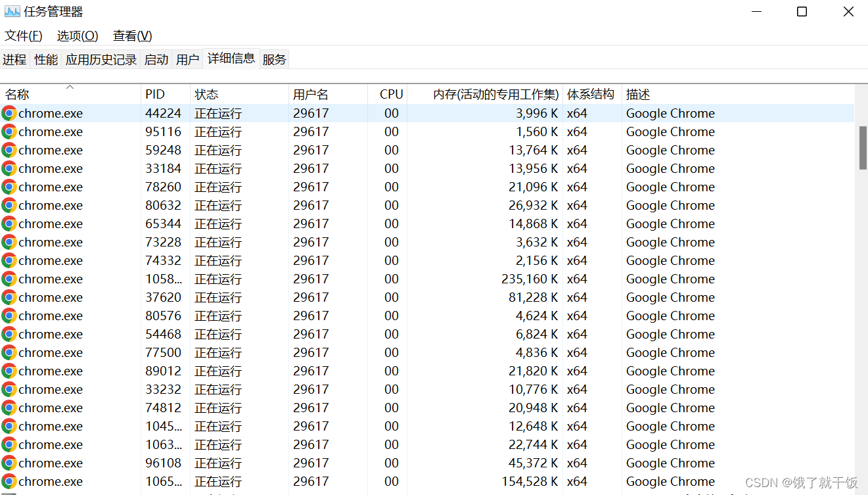Open the 查看(V) menu

(132, 35)
